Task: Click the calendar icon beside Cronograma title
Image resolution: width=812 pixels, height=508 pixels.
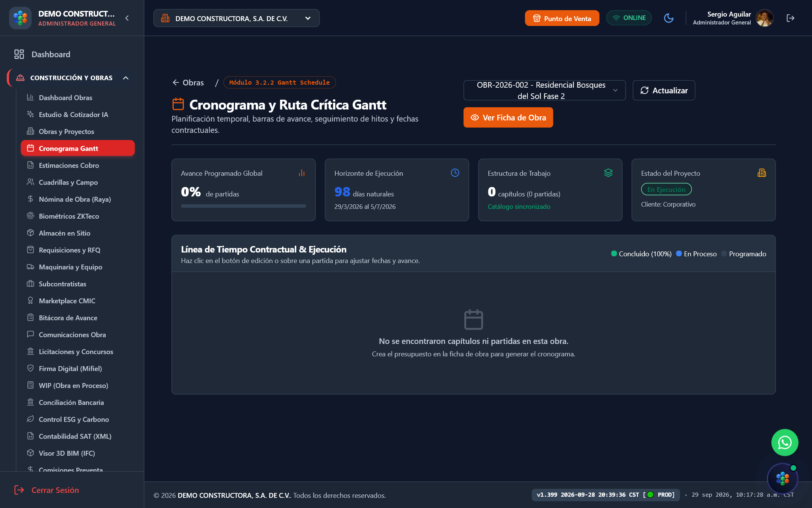Action: tap(178, 104)
